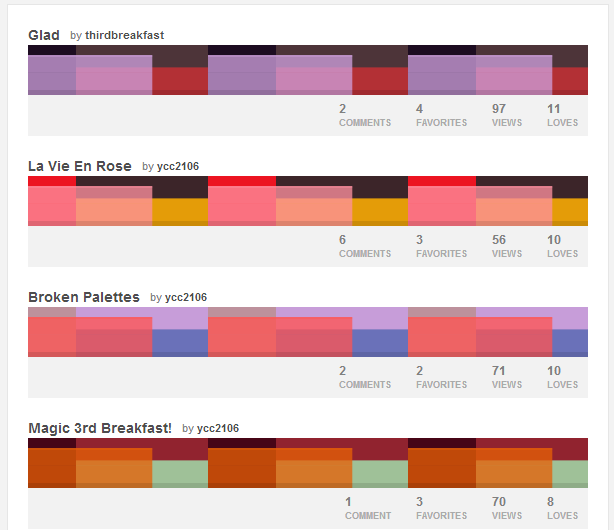View the 6 comments on La Vie En Rose
Image resolution: width=614 pixels, height=530 pixels.
[364, 246]
